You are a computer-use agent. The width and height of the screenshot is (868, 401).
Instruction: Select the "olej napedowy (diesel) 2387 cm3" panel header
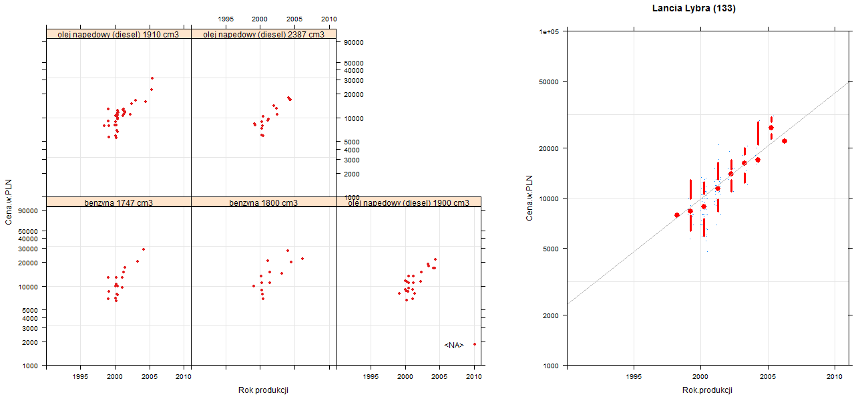click(x=264, y=34)
